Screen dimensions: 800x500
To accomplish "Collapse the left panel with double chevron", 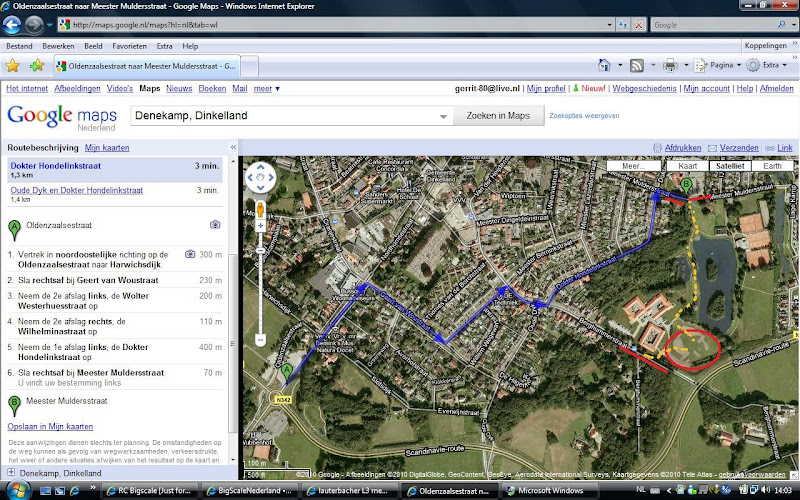I will (233, 147).
